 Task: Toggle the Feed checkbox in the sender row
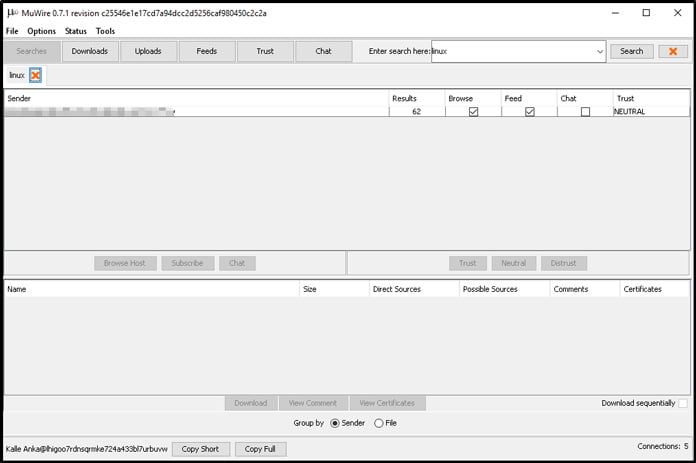[530, 111]
